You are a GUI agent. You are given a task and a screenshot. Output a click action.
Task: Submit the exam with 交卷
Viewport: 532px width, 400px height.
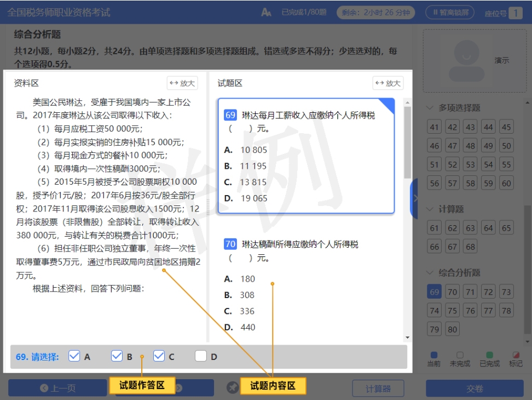(x=475, y=388)
